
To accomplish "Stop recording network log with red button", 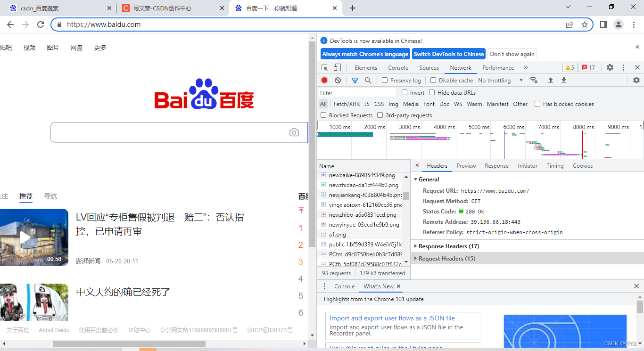I will [x=324, y=80].
